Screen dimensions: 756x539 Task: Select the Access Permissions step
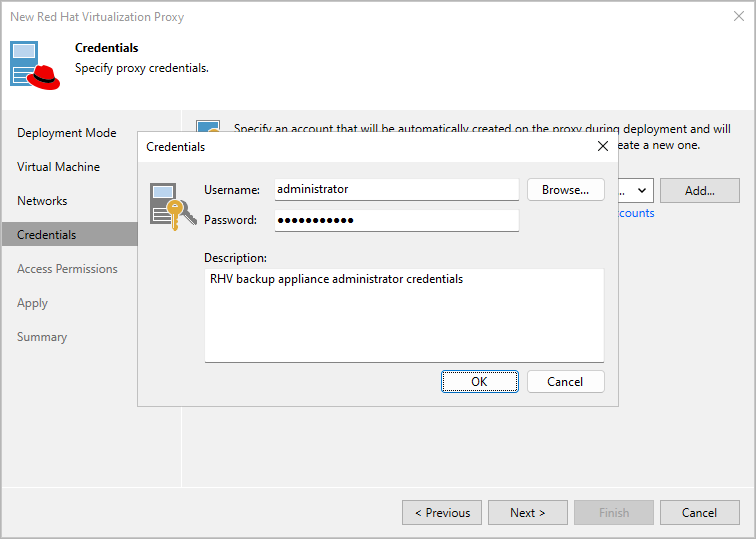point(67,269)
